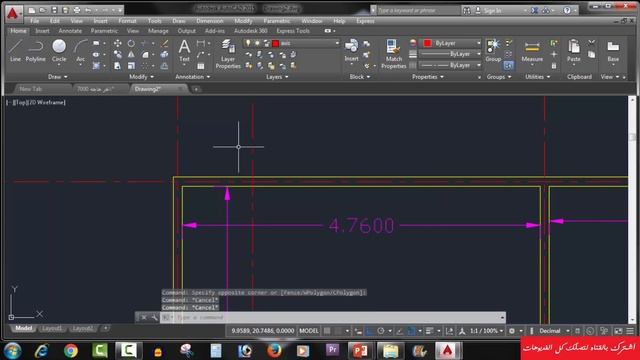Activate the Rotate tool in Modify panel

pos(131,43)
